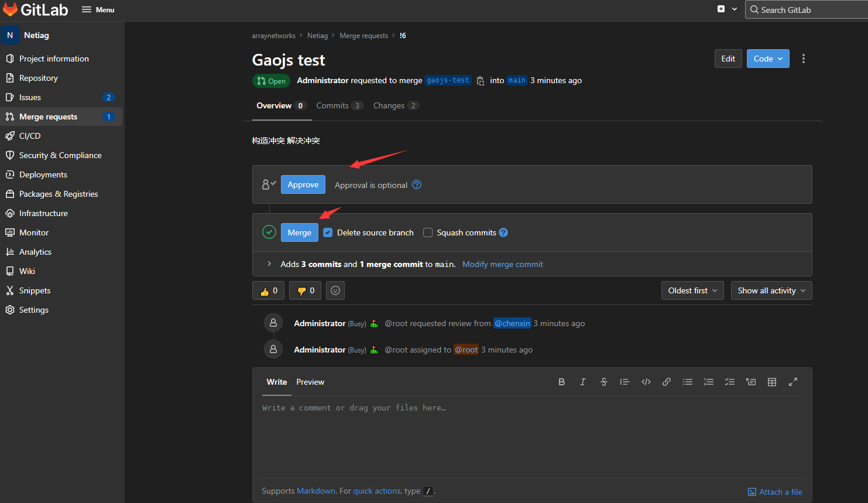Image resolution: width=868 pixels, height=503 pixels.
Task: Apply bold text formatting
Action: click(x=561, y=382)
